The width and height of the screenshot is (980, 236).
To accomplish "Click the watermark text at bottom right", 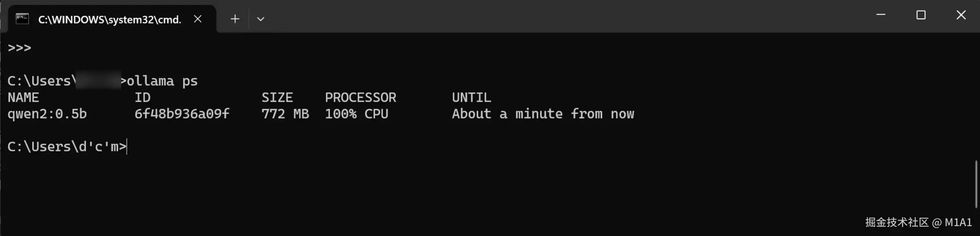I will (x=918, y=222).
